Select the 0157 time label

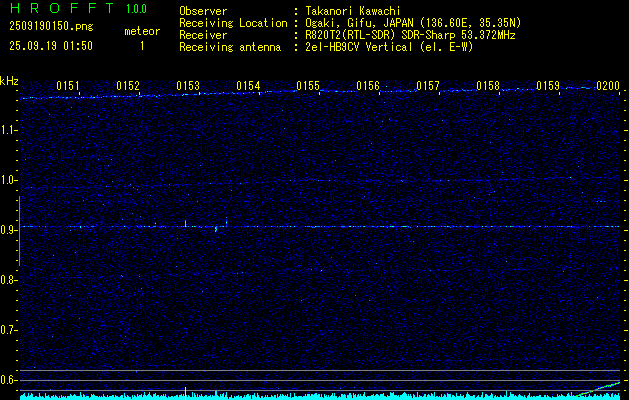[x=428, y=86]
